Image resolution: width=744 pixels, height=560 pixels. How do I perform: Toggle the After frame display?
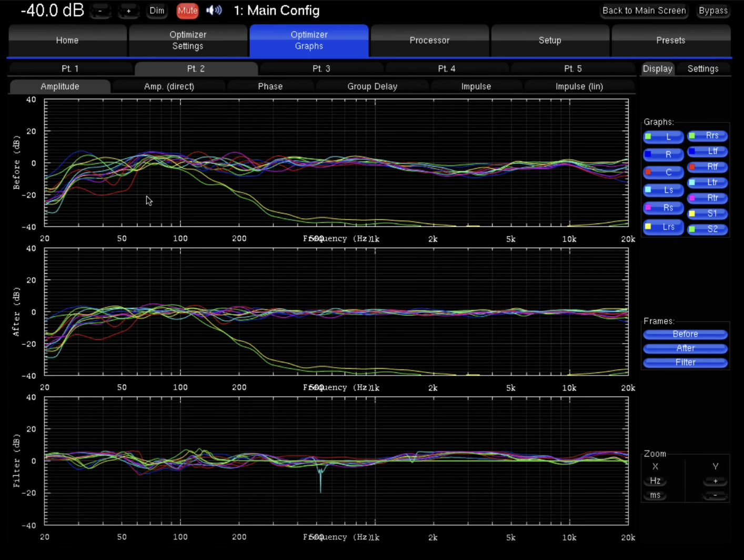click(685, 348)
